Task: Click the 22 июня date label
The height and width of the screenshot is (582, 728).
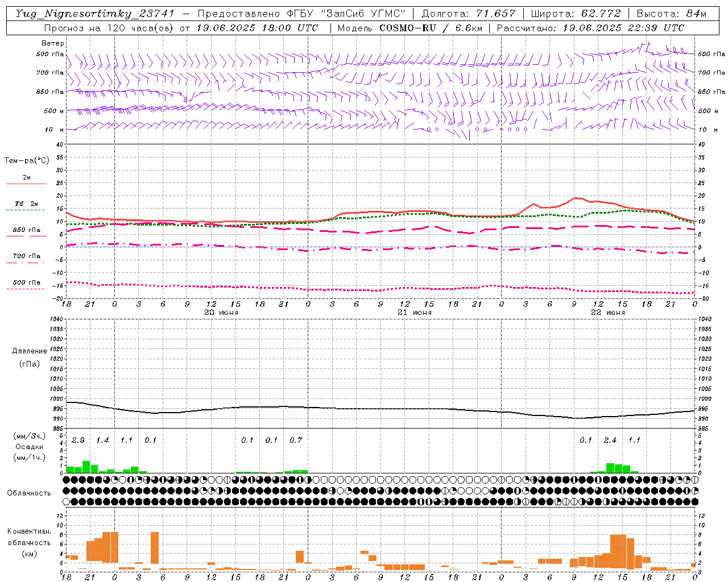Action: [608, 313]
